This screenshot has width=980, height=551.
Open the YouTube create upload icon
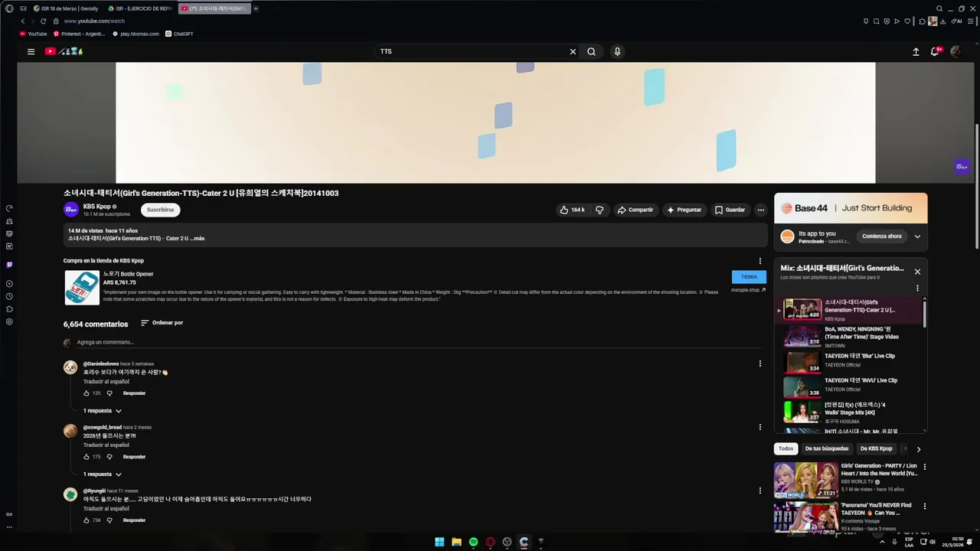point(916,51)
